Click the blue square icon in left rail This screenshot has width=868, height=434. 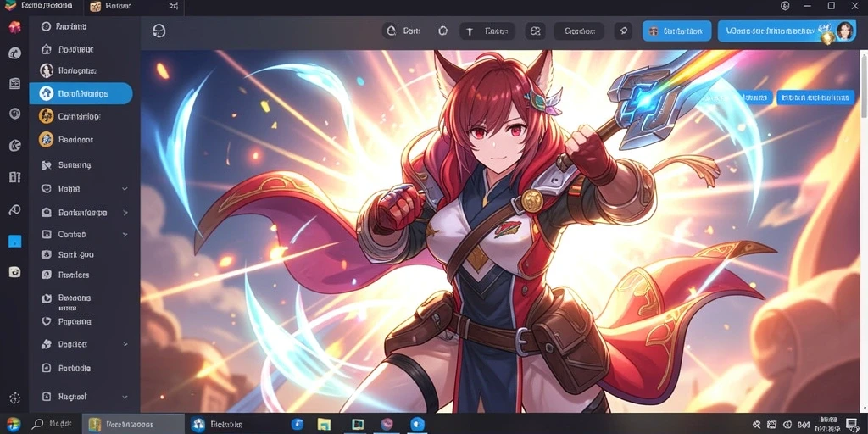[15, 242]
